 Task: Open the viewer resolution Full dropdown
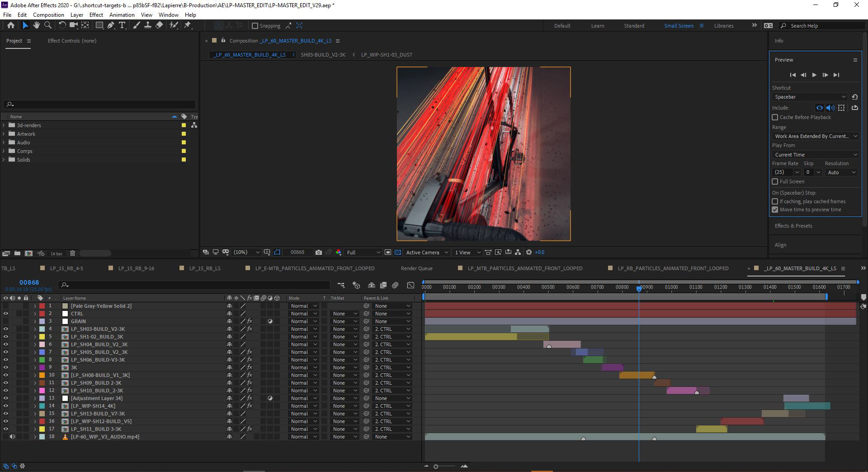[363, 253]
